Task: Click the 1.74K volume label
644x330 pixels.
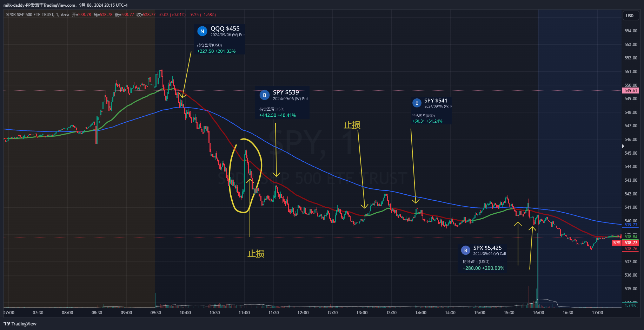Action: (x=630, y=305)
